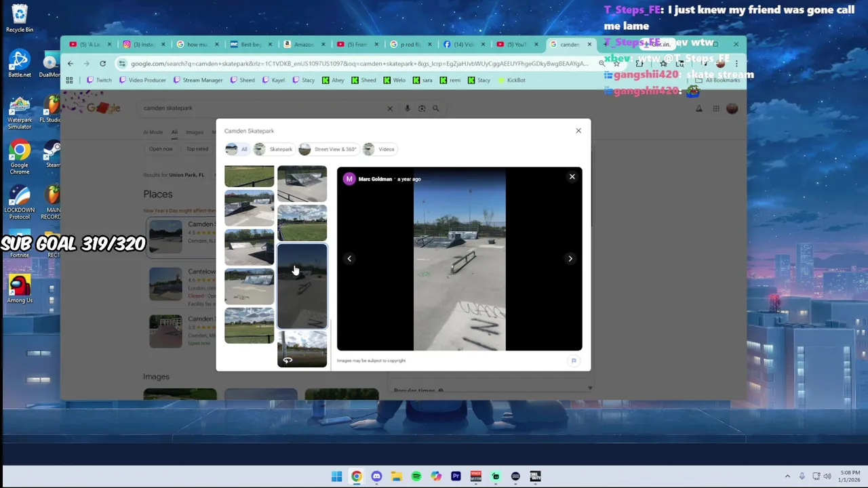Close the enlarged photo viewer

coord(572,177)
